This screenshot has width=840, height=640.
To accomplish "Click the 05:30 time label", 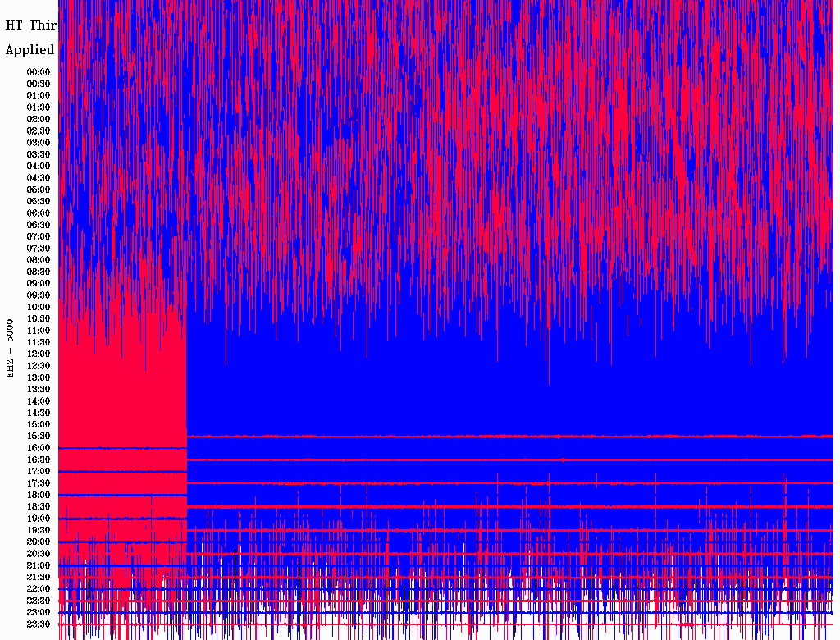I will click(x=39, y=201).
